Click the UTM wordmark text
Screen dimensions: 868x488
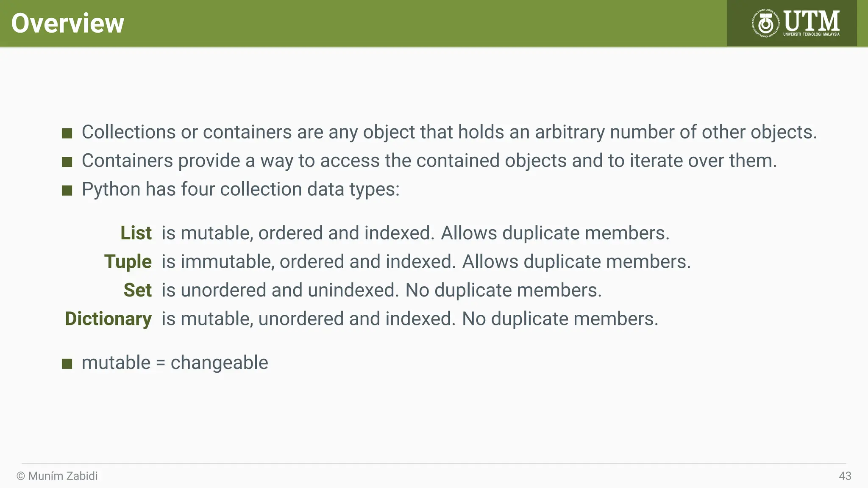[811, 20]
